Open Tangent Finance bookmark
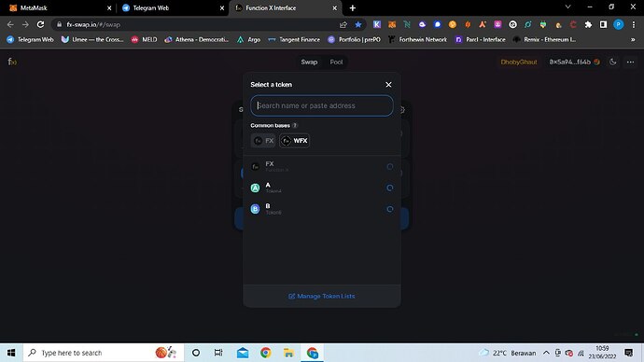 point(294,39)
